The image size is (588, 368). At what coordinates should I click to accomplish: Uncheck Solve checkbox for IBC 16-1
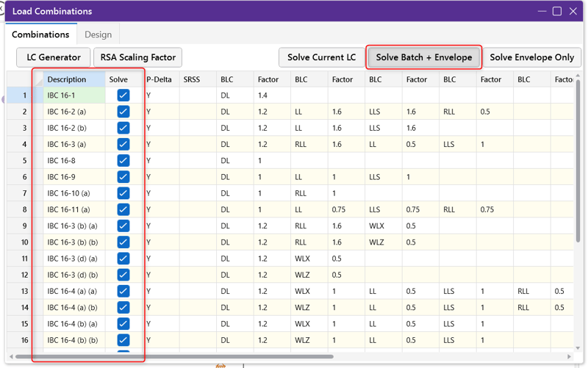click(123, 95)
